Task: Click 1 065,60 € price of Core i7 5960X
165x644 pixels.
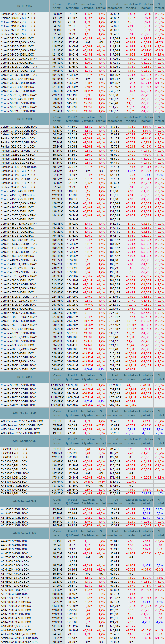Action: tap(57, 405)
